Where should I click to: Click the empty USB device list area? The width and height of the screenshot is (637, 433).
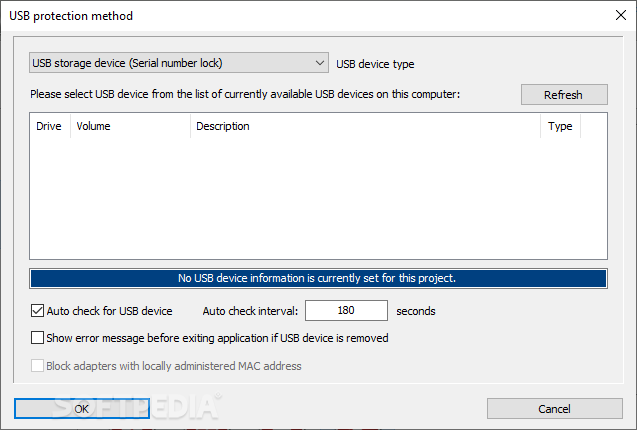point(318,198)
